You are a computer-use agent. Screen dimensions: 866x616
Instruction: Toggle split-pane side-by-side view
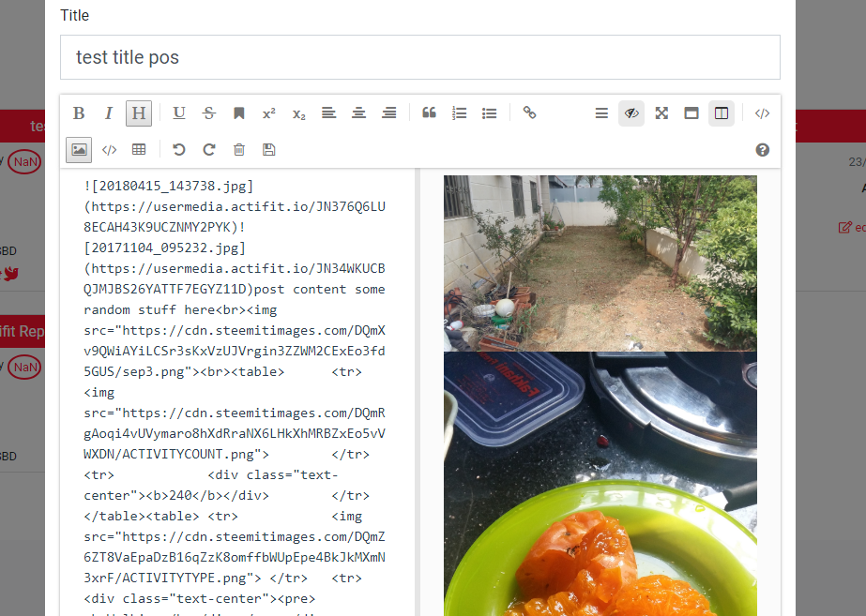[722, 113]
